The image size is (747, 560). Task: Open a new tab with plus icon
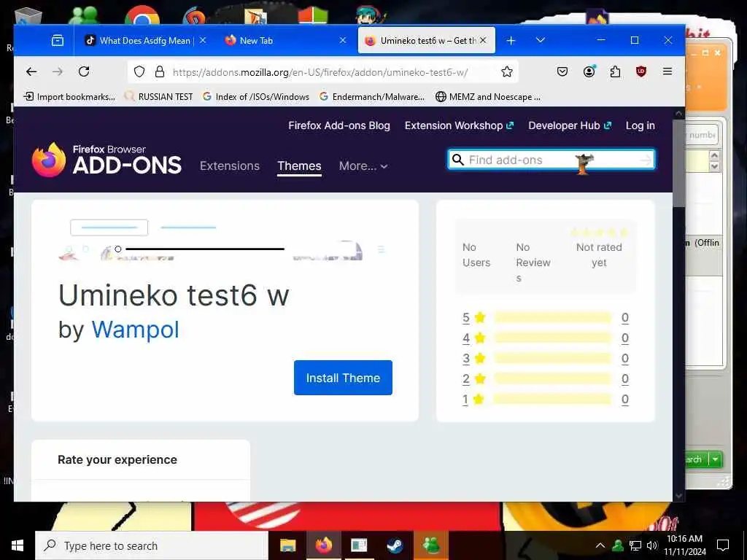pos(511,41)
